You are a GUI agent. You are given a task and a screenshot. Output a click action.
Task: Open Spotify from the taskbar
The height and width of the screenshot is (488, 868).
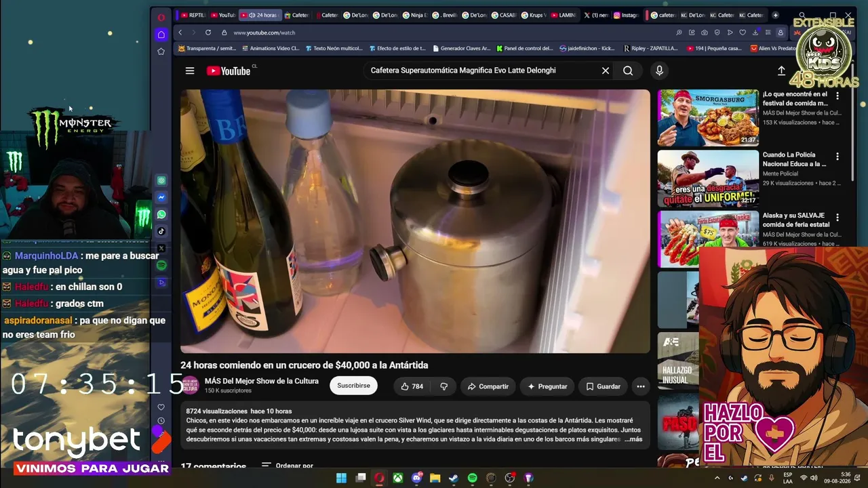[x=473, y=478]
